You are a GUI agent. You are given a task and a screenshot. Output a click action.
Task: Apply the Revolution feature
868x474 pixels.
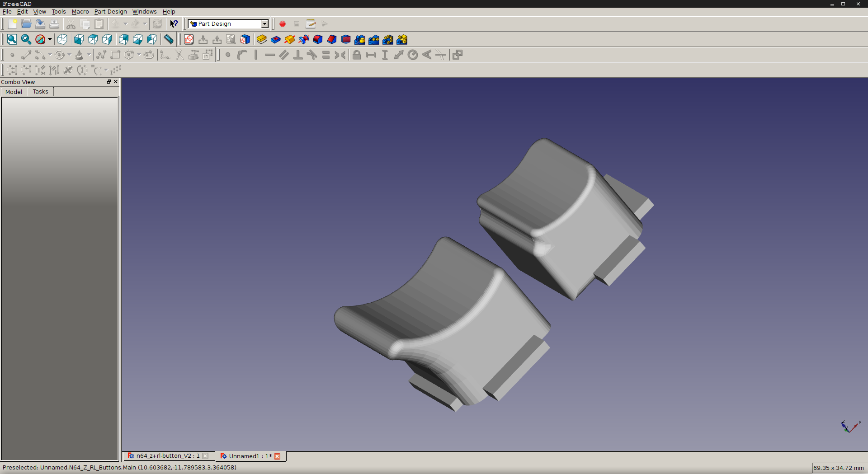290,40
